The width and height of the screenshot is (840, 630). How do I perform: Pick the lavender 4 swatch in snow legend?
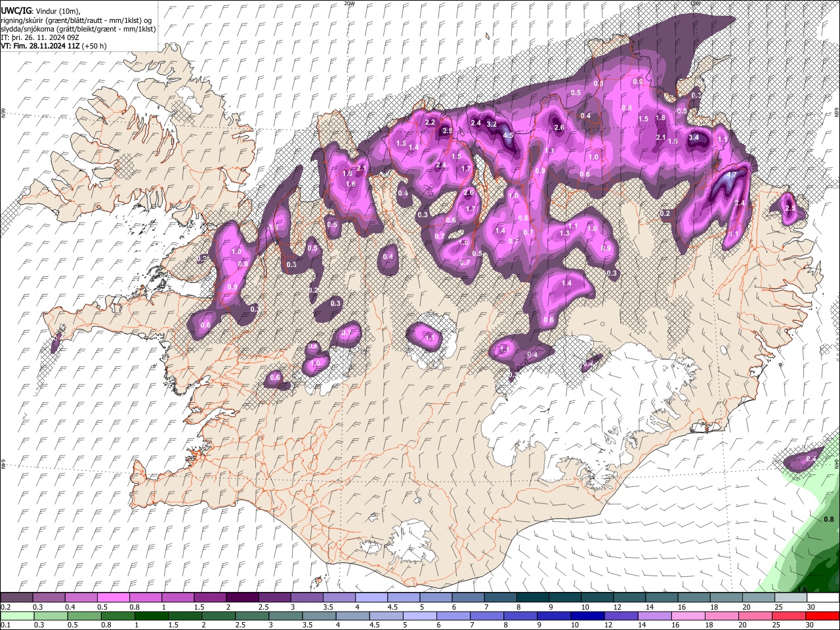click(371, 598)
